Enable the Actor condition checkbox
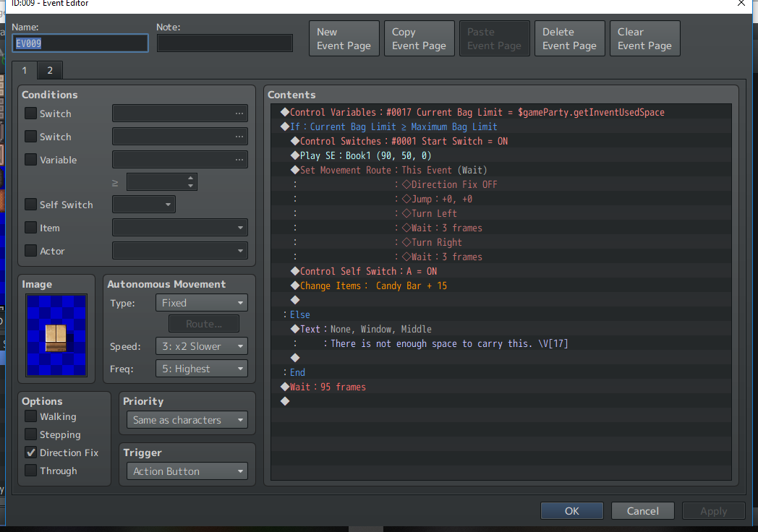Viewport: 758px width, 532px height. [x=30, y=251]
